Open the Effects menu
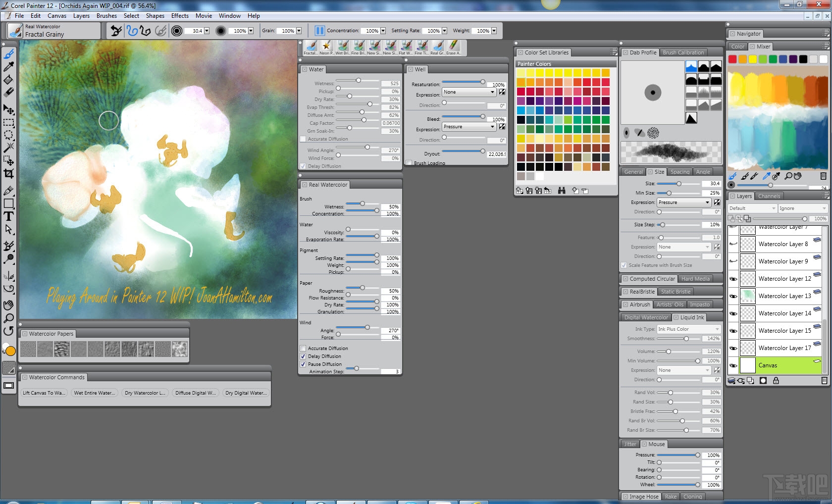 click(x=179, y=15)
